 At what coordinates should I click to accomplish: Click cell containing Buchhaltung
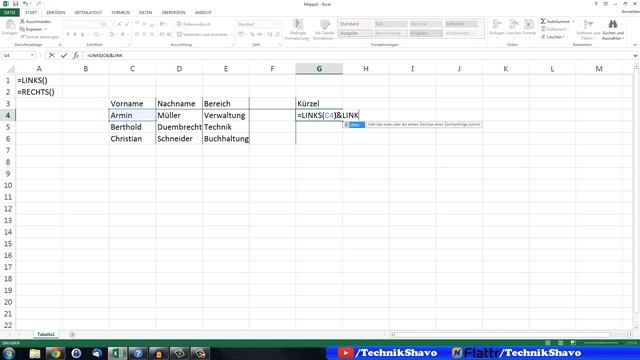[x=226, y=138]
